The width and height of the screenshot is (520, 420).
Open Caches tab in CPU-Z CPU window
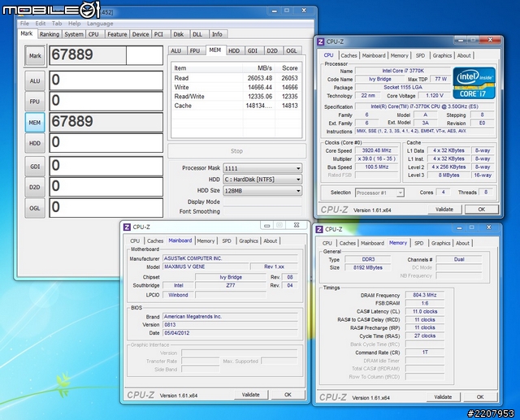pos(349,56)
